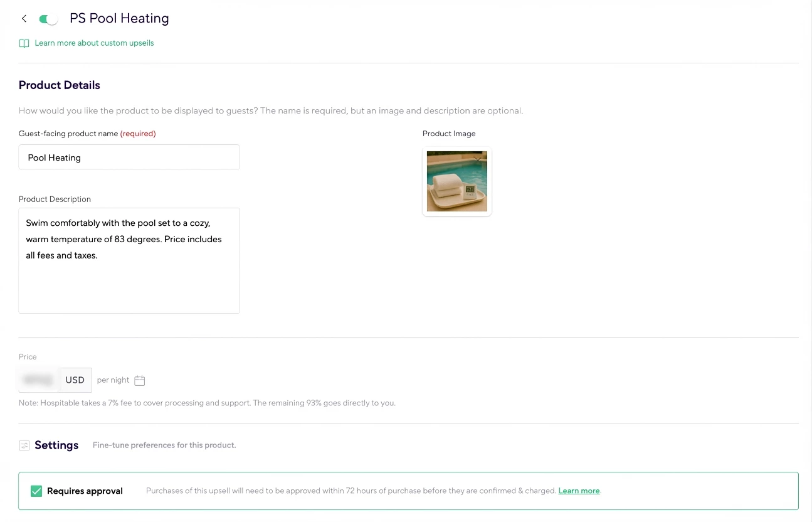The image size is (812, 522).
Task: Click the Requires approval label text
Action: pyautogui.click(x=85, y=491)
